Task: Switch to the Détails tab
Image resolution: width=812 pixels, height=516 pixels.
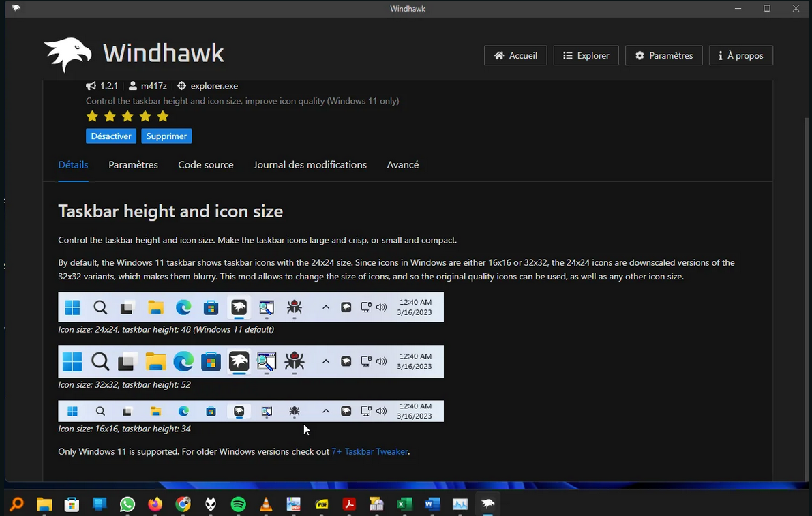Action: coord(73,164)
